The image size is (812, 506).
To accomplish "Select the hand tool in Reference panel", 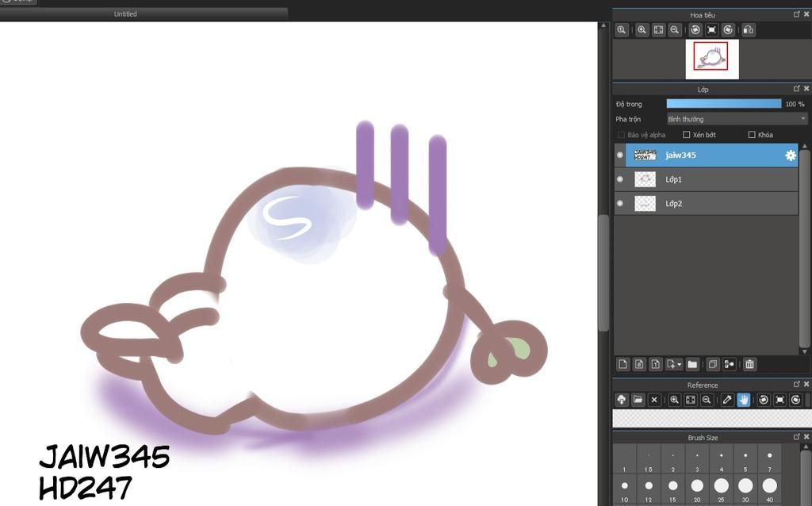I will click(x=744, y=400).
